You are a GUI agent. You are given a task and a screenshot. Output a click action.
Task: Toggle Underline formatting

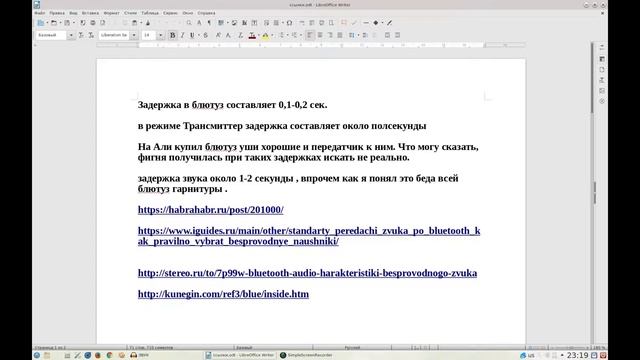pyautogui.click(x=192, y=35)
